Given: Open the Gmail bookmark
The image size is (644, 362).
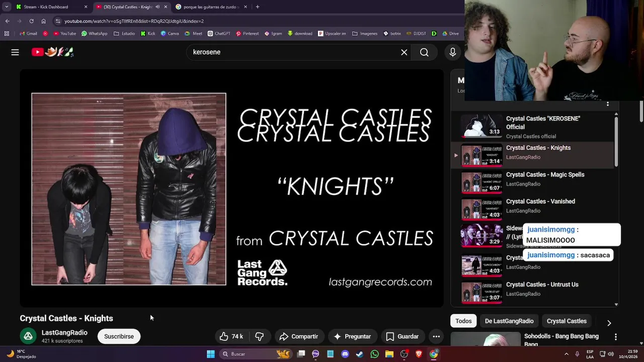Looking at the screenshot, I should [28, 34].
